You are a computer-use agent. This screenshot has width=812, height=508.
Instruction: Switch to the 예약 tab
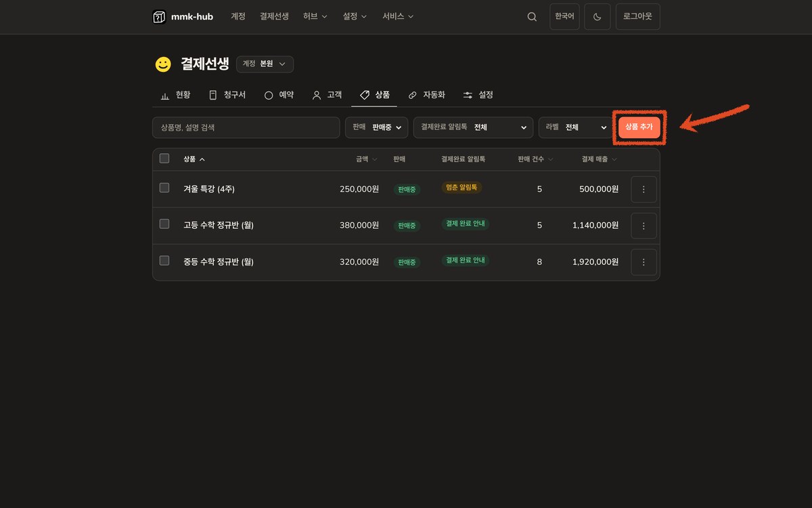[279, 95]
